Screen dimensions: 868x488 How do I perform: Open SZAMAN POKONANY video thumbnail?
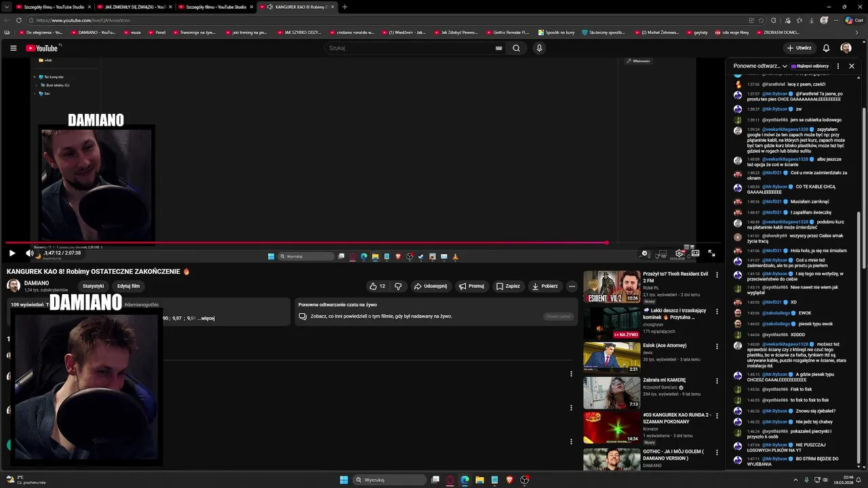pyautogui.click(x=612, y=428)
